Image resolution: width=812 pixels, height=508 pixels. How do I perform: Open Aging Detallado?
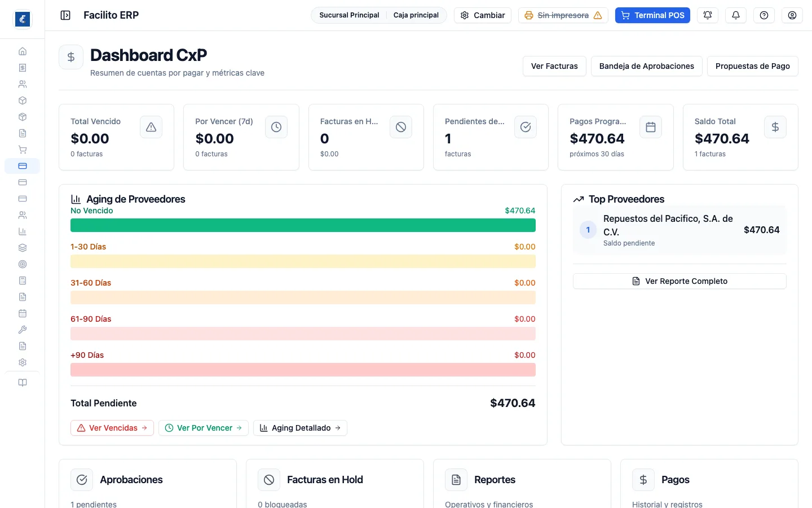click(x=300, y=428)
